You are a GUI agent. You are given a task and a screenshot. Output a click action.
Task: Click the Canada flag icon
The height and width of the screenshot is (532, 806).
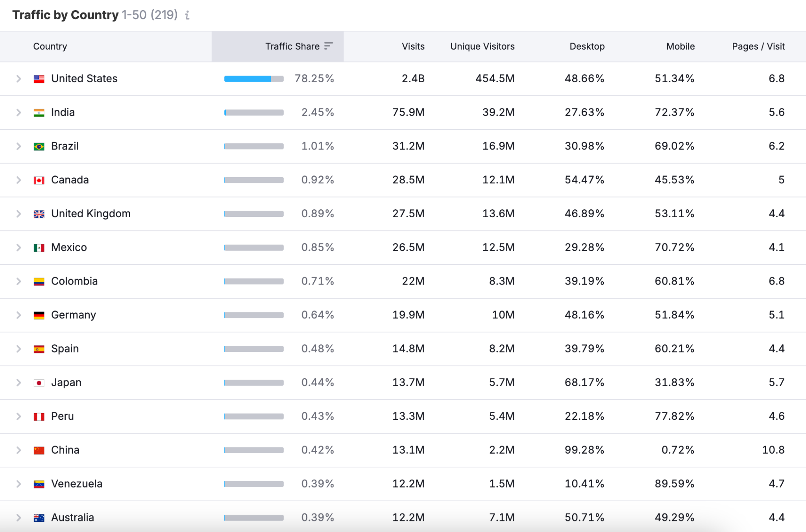38,180
